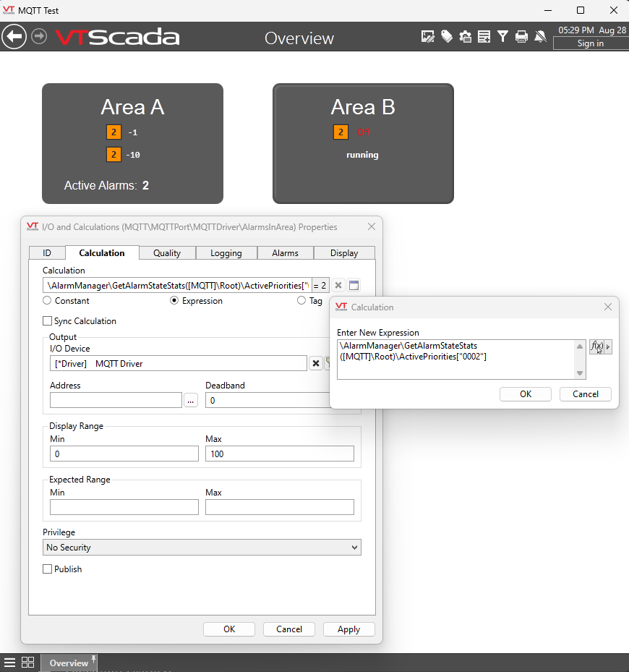
Task: Enable the Sync Calculation checkbox
Action: click(48, 321)
